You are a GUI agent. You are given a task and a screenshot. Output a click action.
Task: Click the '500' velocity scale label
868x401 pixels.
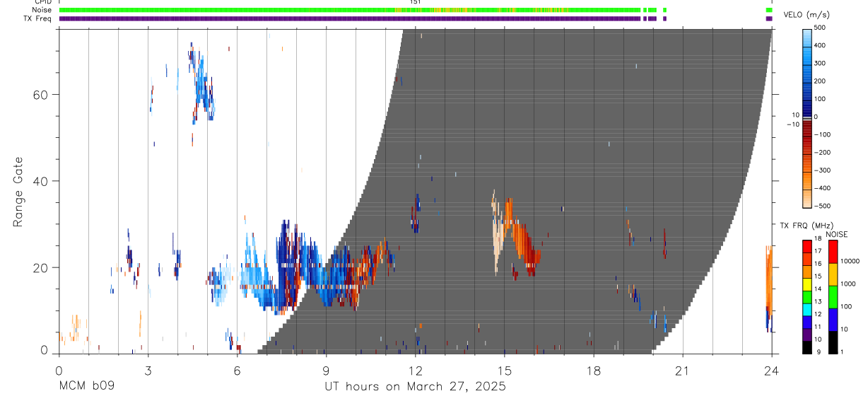click(x=821, y=28)
